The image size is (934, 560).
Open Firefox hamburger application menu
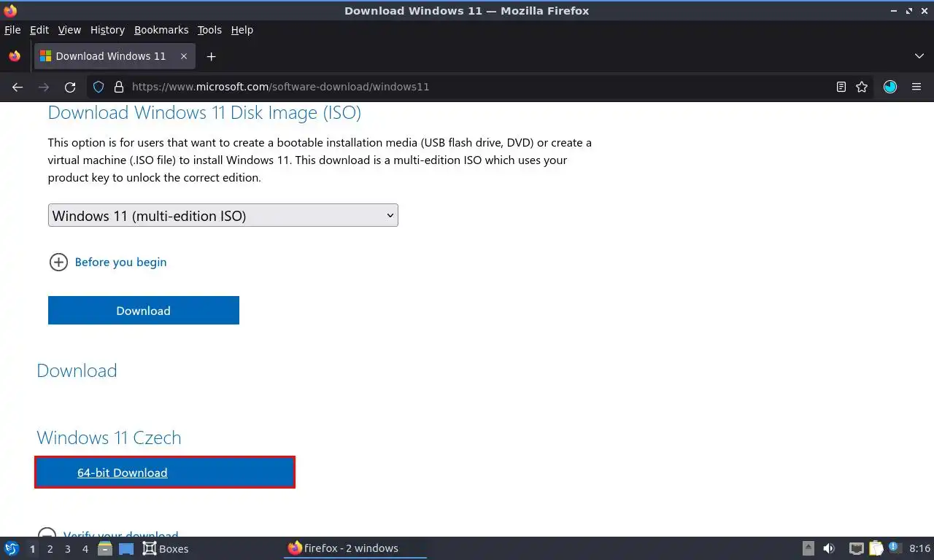(x=916, y=87)
